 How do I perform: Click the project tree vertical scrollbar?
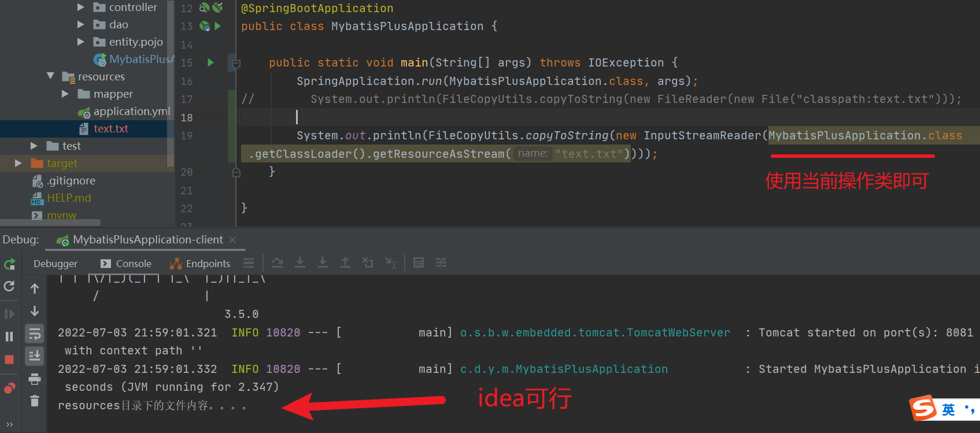coord(171,84)
